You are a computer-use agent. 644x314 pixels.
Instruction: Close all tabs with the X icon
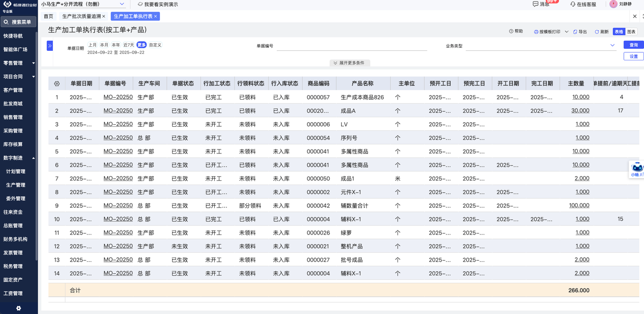click(635, 16)
